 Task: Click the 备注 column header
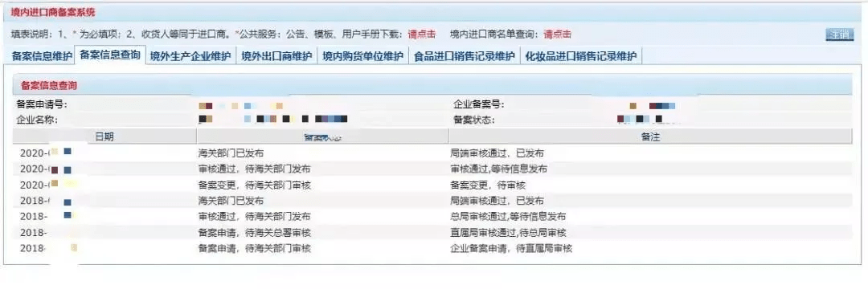651,137
